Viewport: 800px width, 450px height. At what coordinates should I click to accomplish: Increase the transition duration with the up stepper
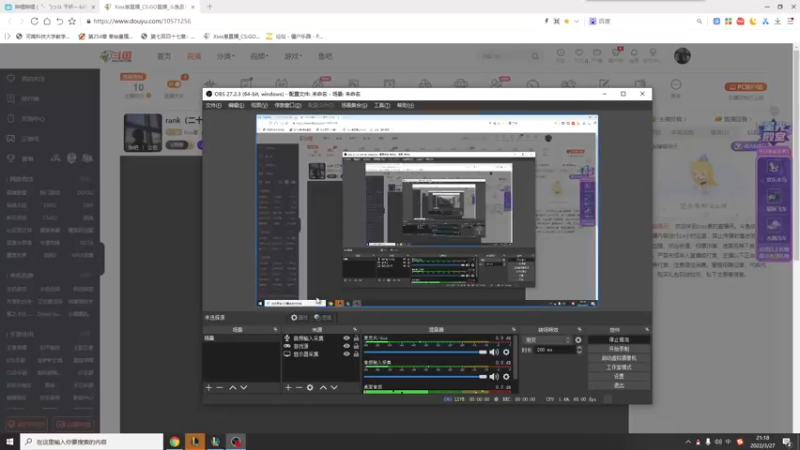(x=579, y=348)
